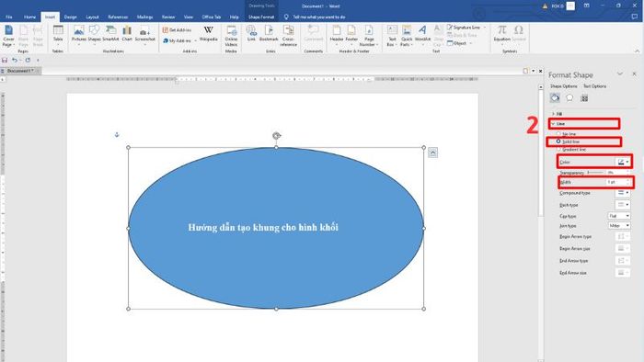Select the Effects icon in Format Shape
The image size is (644, 362).
pyautogui.click(x=569, y=98)
